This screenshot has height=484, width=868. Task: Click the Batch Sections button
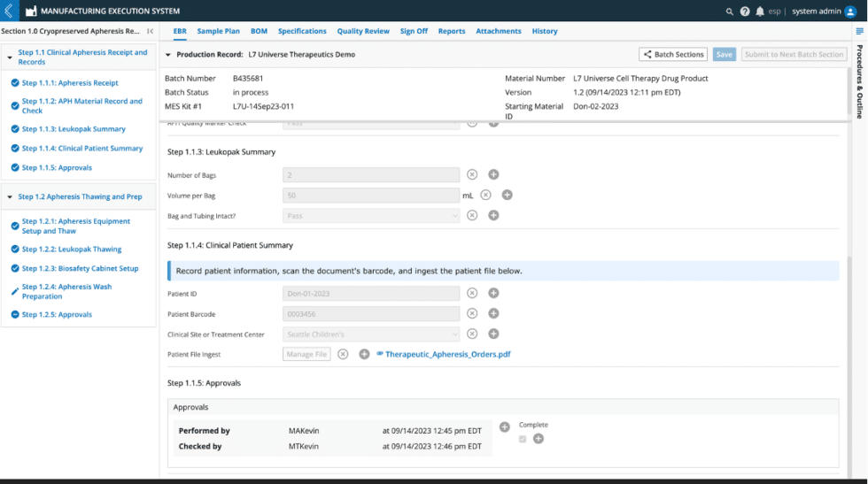tap(673, 54)
